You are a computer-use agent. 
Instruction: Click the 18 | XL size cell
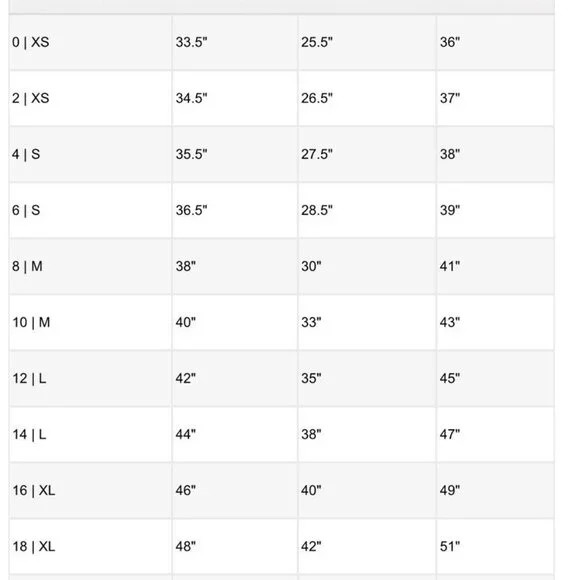pyautogui.click(x=90, y=546)
